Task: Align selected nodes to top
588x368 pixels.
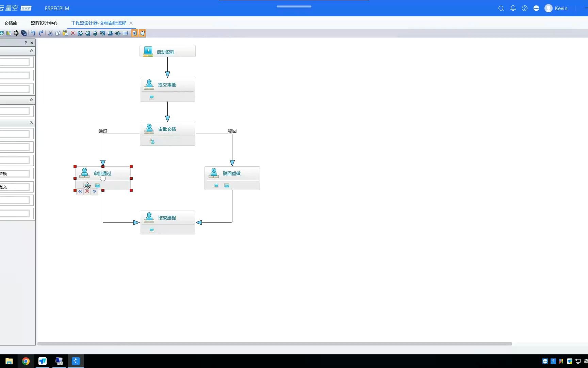Action: tap(103, 33)
